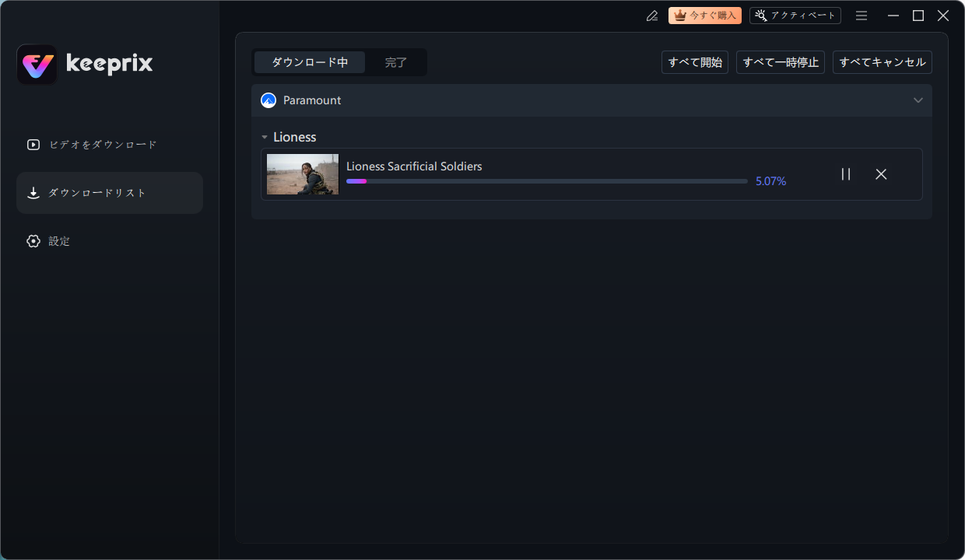
Task: Collapse the Paramount section chevron
Action: point(918,100)
